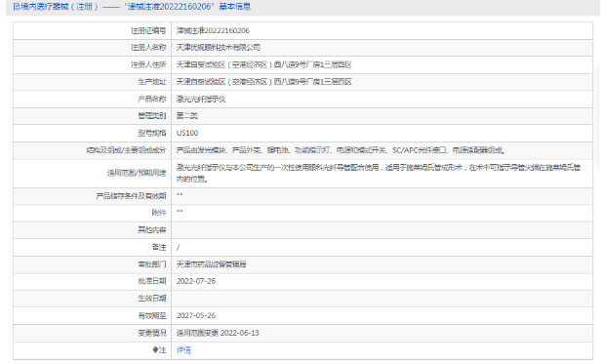Screen dimensions: 603x364
Task: Click the 产品储存条件及有效期 label
Action: [x=131, y=196]
